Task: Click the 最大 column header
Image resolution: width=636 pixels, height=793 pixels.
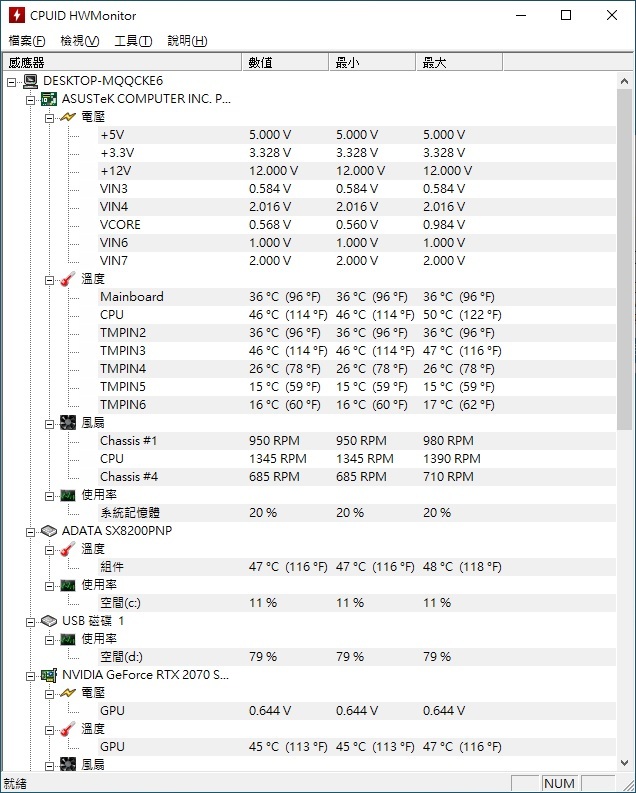Action: pyautogui.click(x=460, y=63)
